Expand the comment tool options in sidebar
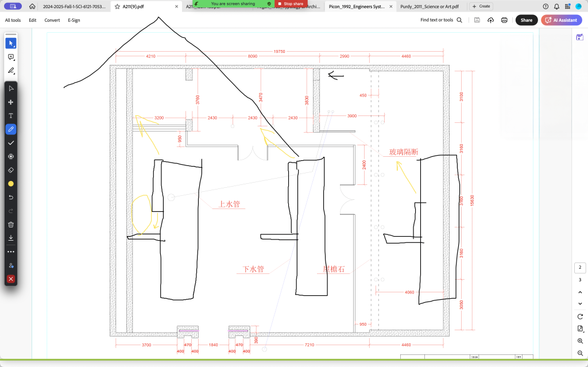The height and width of the screenshot is (367, 588). [x=11, y=57]
